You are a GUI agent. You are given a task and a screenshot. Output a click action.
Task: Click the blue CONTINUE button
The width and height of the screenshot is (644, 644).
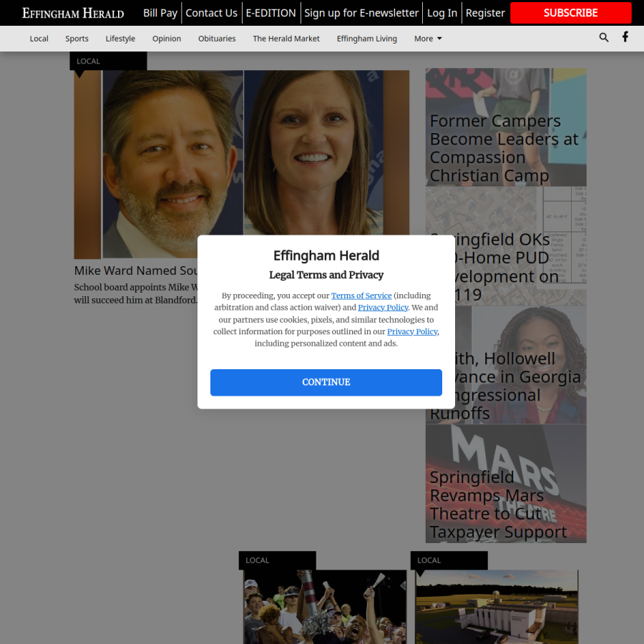coord(326,382)
